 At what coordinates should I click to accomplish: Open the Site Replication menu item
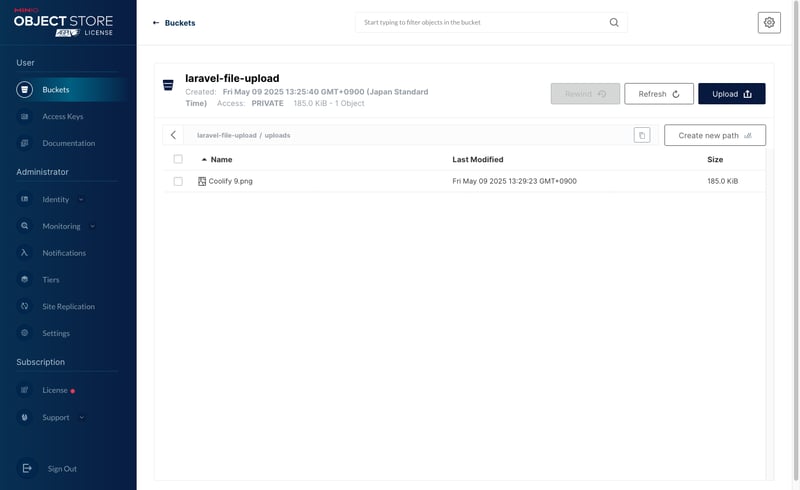[68, 307]
